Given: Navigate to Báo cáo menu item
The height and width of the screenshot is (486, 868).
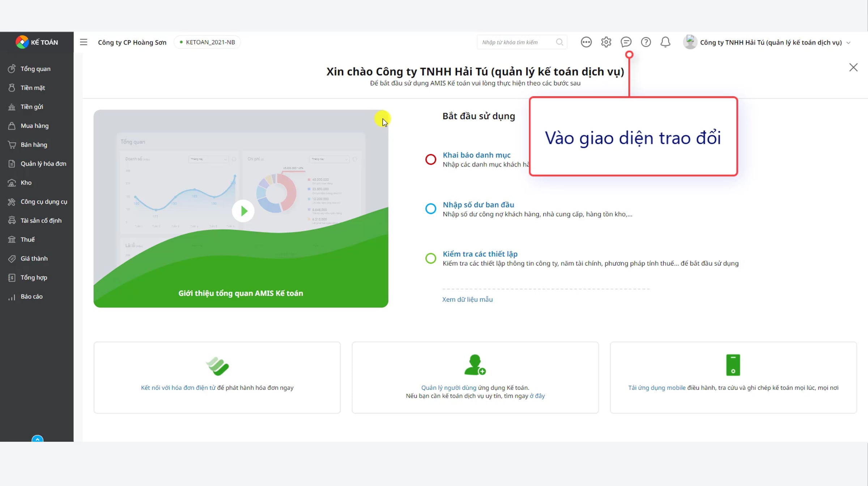Looking at the screenshot, I should click(x=32, y=296).
